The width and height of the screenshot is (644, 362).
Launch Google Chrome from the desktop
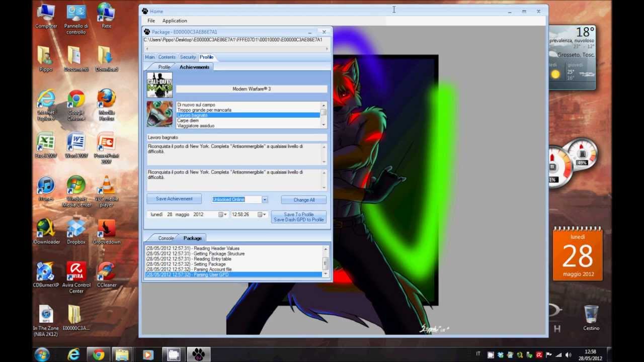(76, 106)
